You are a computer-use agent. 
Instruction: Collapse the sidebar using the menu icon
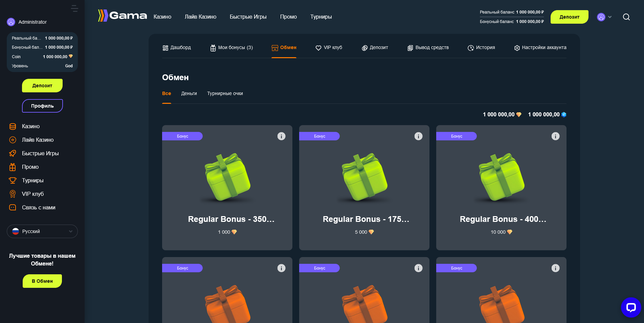[74, 8]
